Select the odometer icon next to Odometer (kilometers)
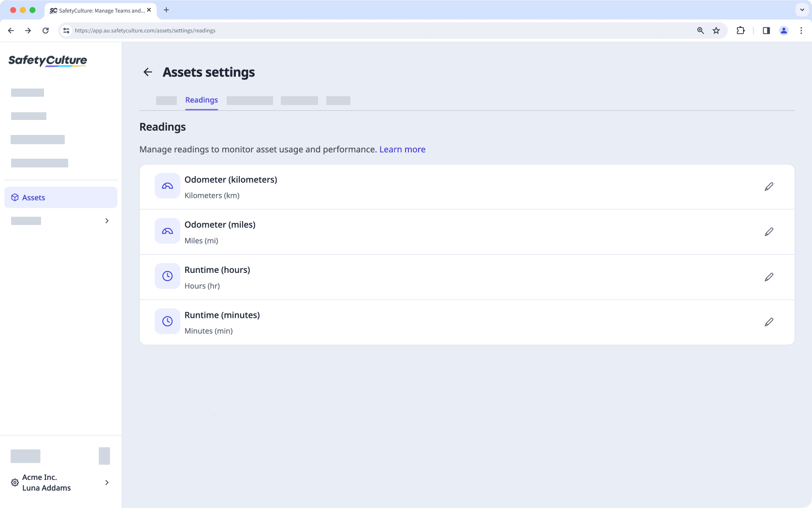This screenshot has height=508, width=812. pos(167,186)
